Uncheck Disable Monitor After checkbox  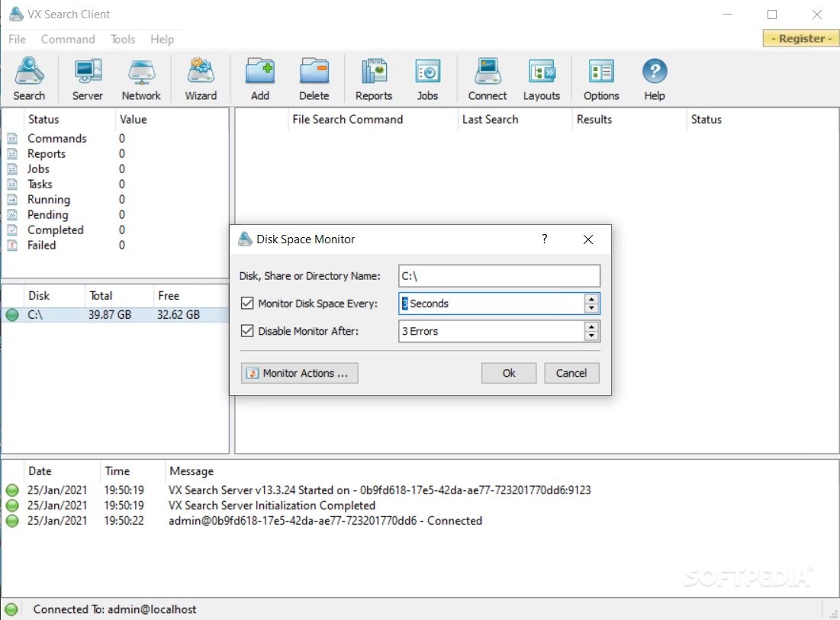pos(247,331)
